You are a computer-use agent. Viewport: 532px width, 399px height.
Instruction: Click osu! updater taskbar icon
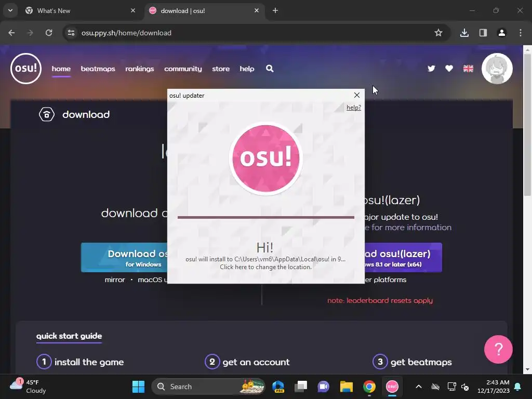[x=392, y=387]
